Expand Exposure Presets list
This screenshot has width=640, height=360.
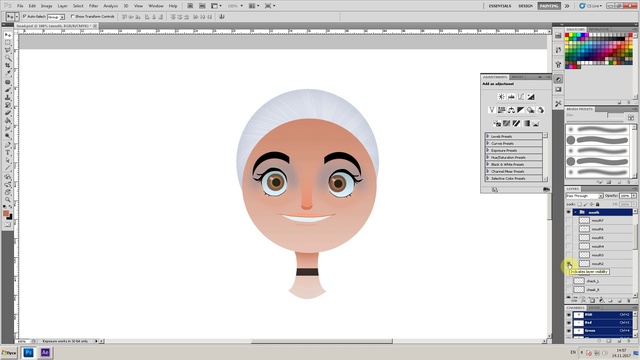point(488,150)
